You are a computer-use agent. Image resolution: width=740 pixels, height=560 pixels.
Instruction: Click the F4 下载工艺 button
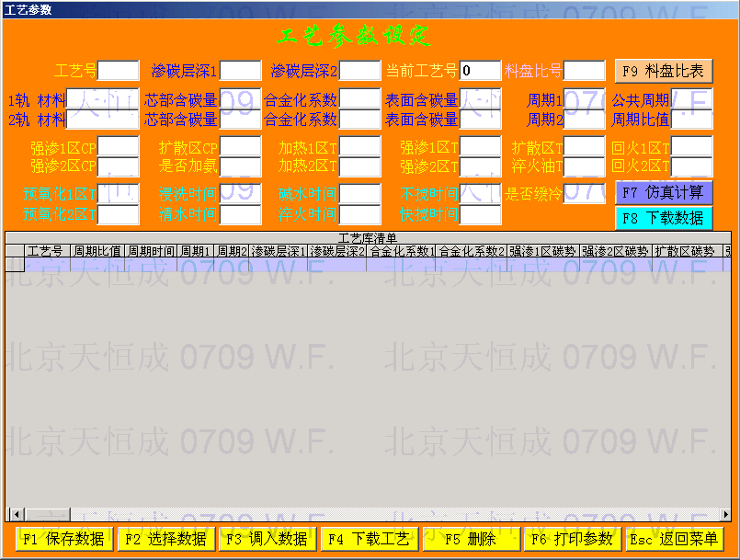tap(369, 539)
